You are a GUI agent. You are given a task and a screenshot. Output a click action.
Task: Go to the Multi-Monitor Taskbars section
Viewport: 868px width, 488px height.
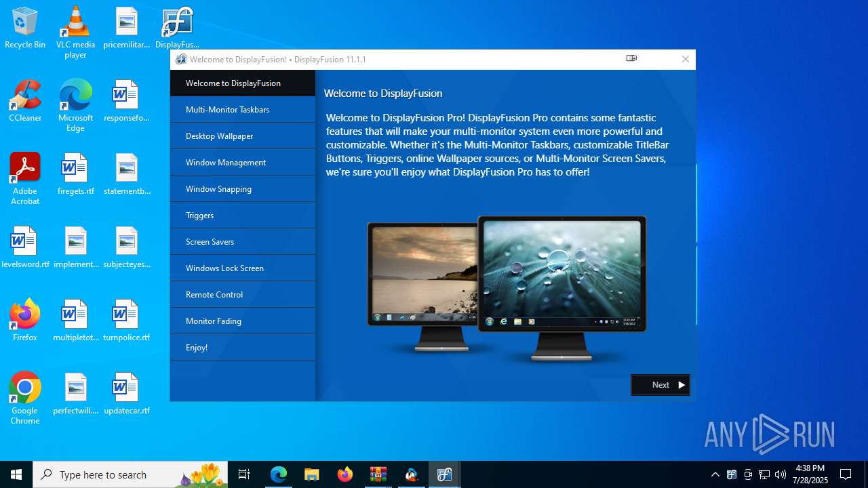pos(243,110)
